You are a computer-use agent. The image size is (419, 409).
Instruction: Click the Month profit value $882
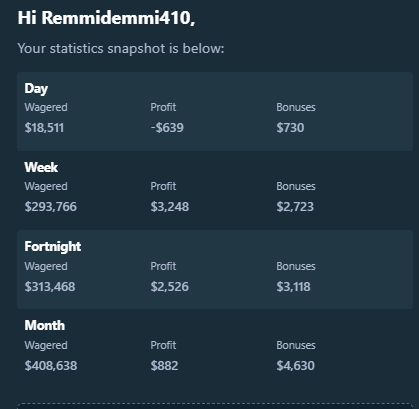click(164, 366)
